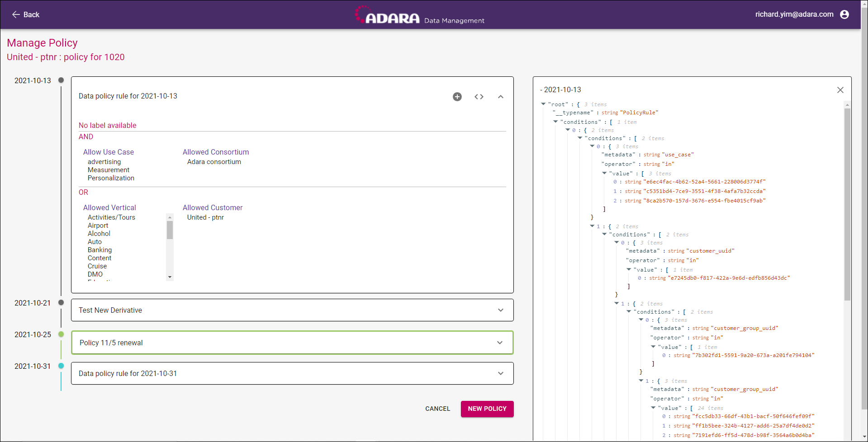
Task: Click the "__typename" PolicyRule JSON line
Action: (x=605, y=113)
